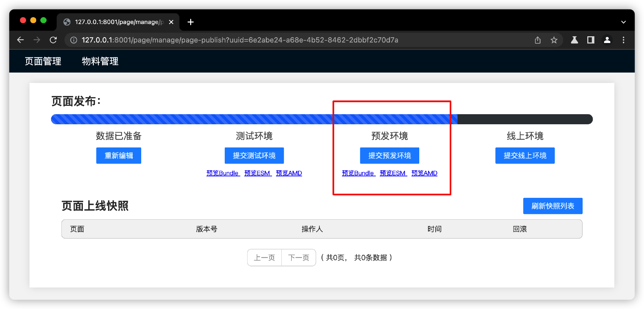Open Chrome three-dot menu
This screenshot has width=644, height=309.
tap(624, 40)
